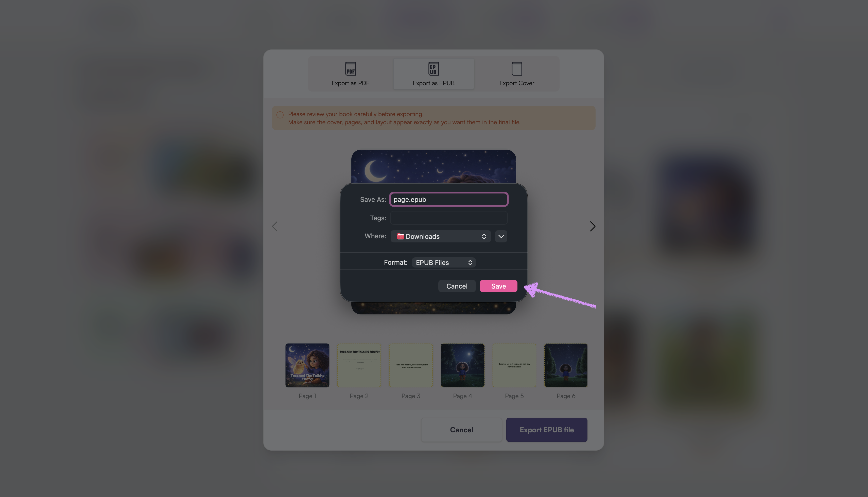Screen dimensions: 868x497
Task: Expand the save dialog with chevron button
Action: pyautogui.click(x=501, y=236)
